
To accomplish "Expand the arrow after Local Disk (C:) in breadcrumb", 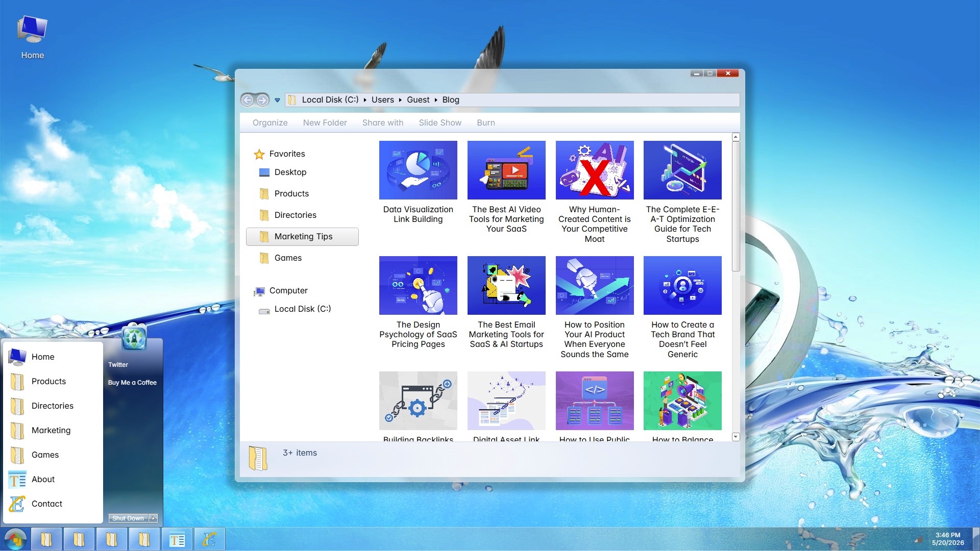I will 365,100.
